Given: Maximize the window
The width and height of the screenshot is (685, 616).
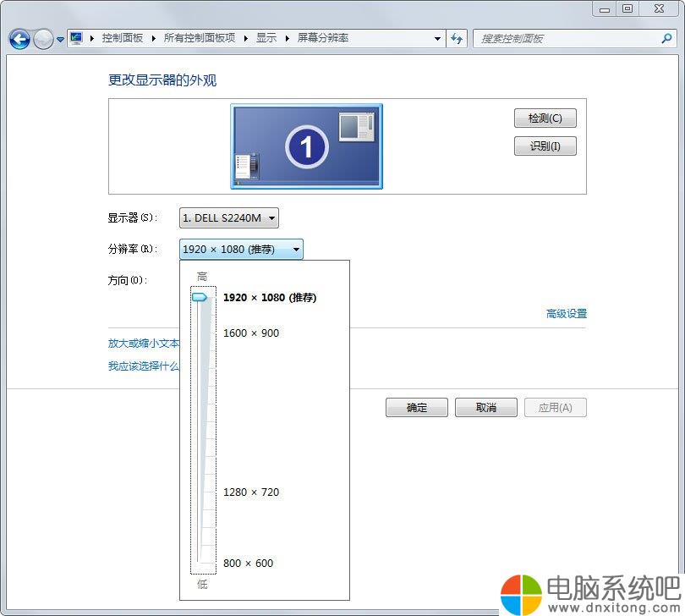Looking at the screenshot, I should (627, 8).
